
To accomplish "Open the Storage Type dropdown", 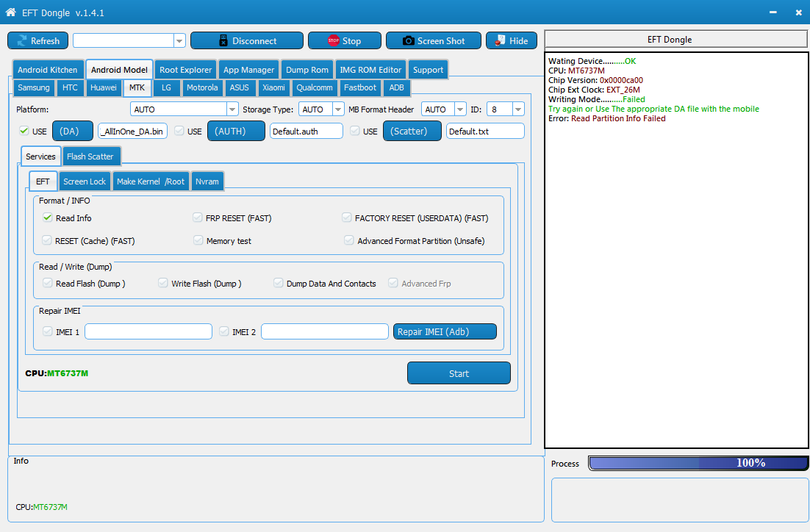I will pyautogui.click(x=338, y=109).
